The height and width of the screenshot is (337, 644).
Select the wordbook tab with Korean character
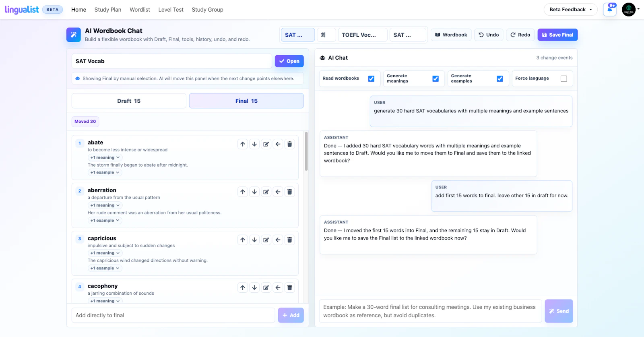coord(326,35)
